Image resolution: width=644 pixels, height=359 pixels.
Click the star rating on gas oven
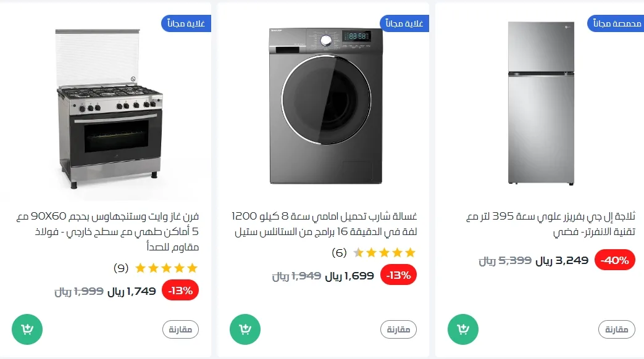pyautogui.click(x=166, y=268)
